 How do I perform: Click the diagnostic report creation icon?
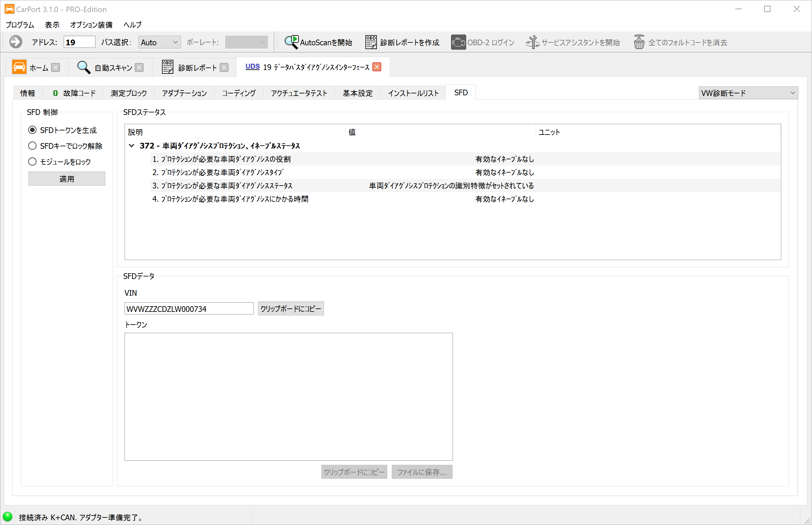(x=371, y=42)
